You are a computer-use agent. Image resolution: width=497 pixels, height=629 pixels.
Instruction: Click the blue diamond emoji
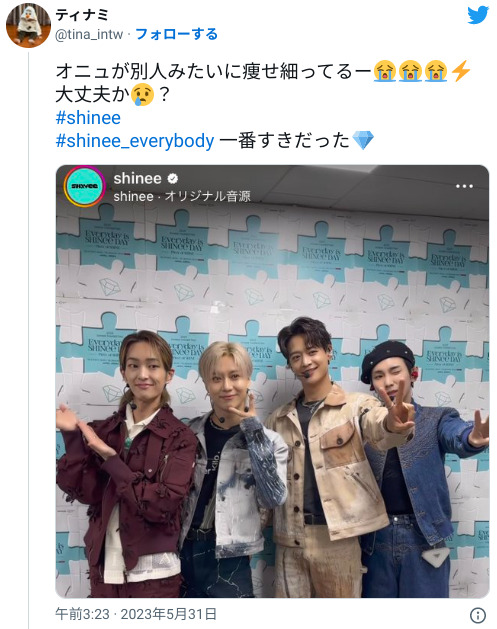pyautogui.click(x=363, y=140)
